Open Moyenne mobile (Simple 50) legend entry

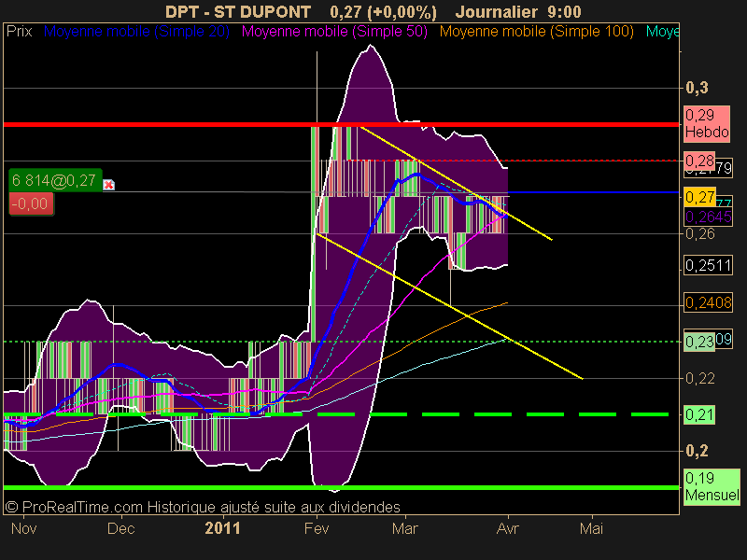[x=334, y=32]
